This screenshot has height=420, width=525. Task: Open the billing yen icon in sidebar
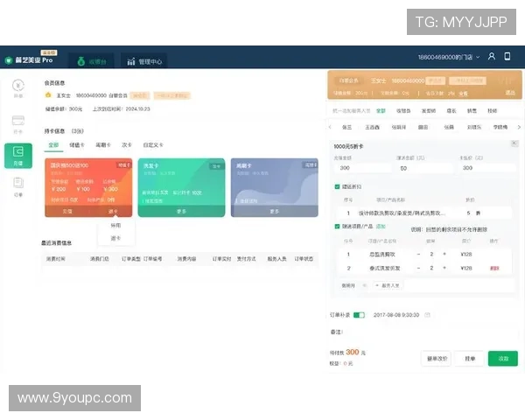(18, 86)
